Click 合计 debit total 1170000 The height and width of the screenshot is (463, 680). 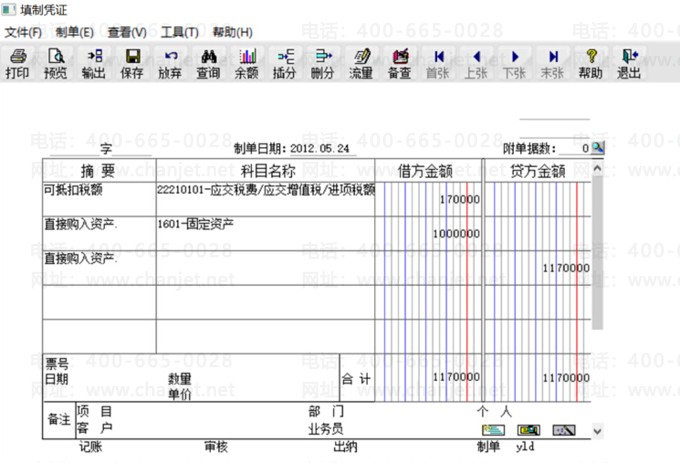coord(428,378)
